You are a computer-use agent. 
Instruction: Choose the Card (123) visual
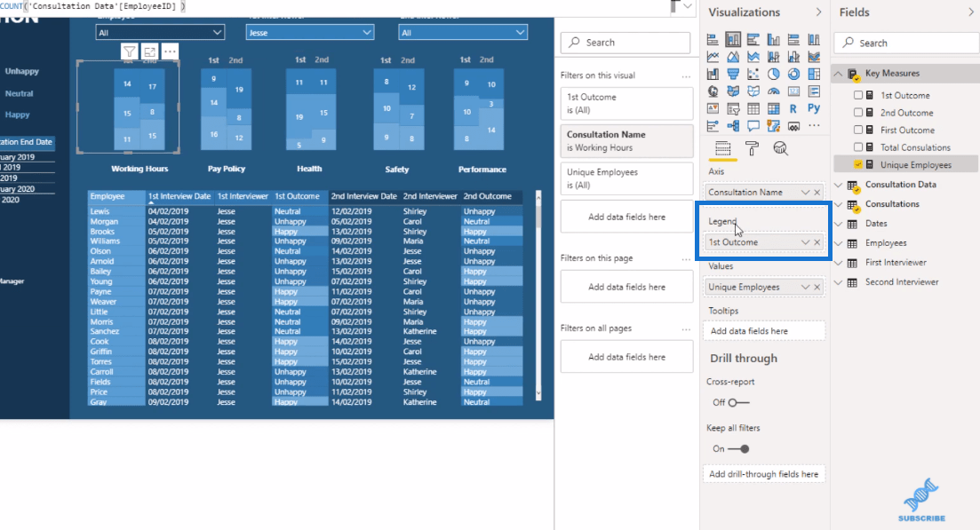click(793, 91)
